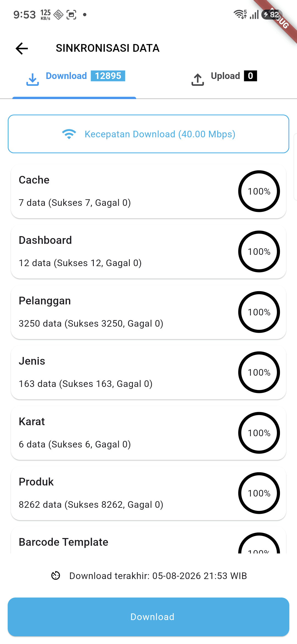Select the Produk 100% progress circle
The image size is (297, 644).
click(x=259, y=493)
